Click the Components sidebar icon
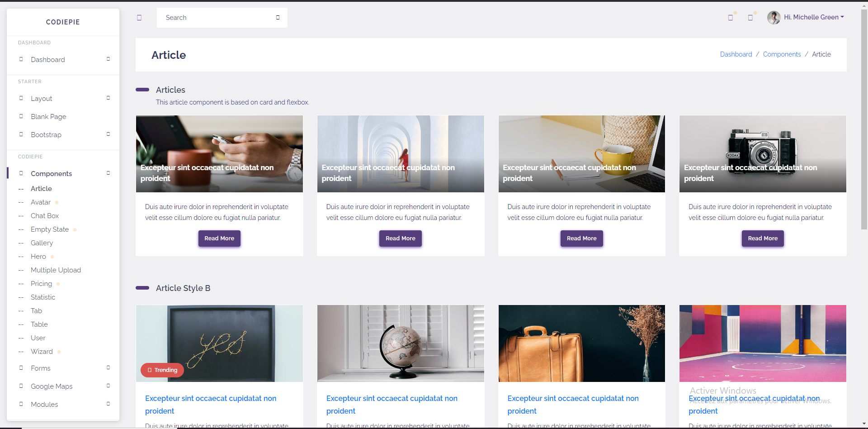The image size is (868, 429). [21, 173]
